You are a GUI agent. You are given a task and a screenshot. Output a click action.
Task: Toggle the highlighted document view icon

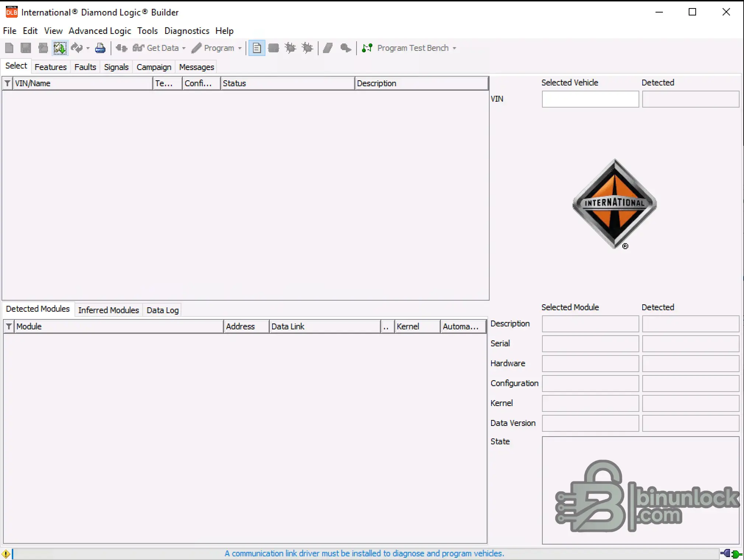point(257,48)
